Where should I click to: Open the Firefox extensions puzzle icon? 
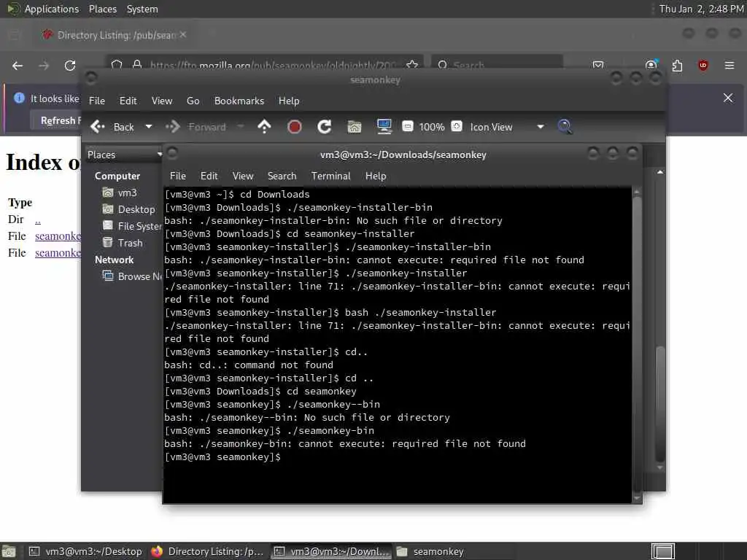[677, 65]
